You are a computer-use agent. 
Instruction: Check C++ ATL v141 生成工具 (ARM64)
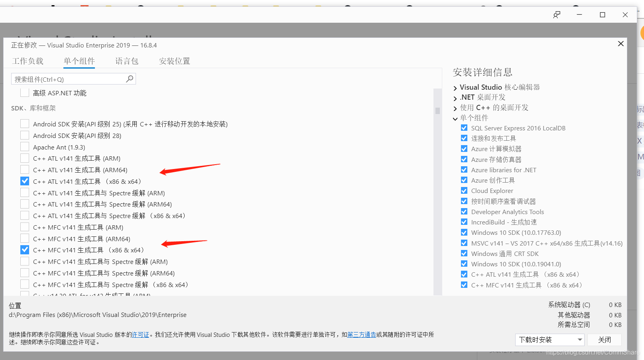pyautogui.click(x=25, y=169)
